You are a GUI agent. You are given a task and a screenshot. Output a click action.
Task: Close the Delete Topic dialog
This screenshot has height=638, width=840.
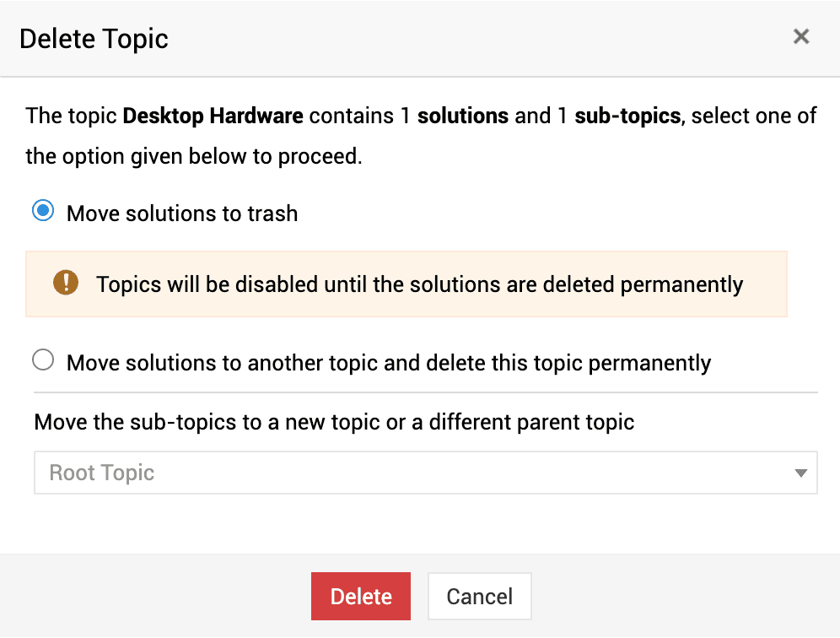(801, 36)
